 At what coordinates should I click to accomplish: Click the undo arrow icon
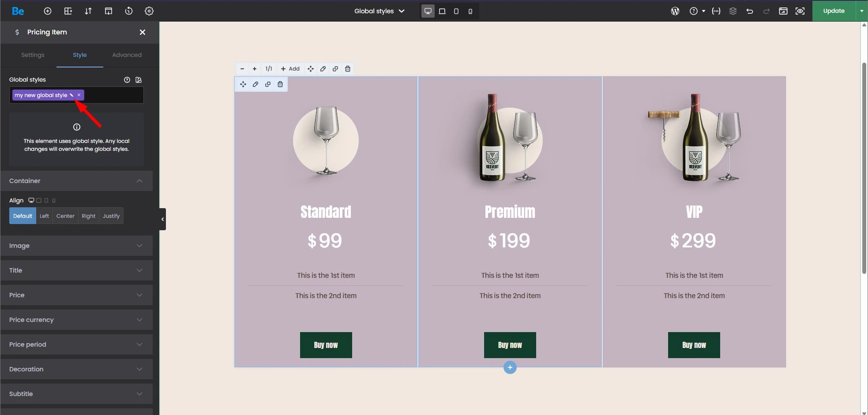[x=750, y=11]
